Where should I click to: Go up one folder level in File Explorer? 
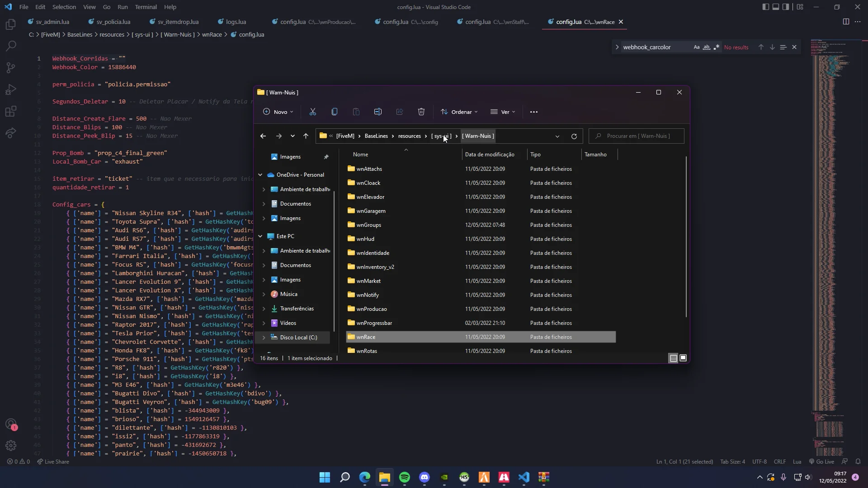(x=306, y=136)
